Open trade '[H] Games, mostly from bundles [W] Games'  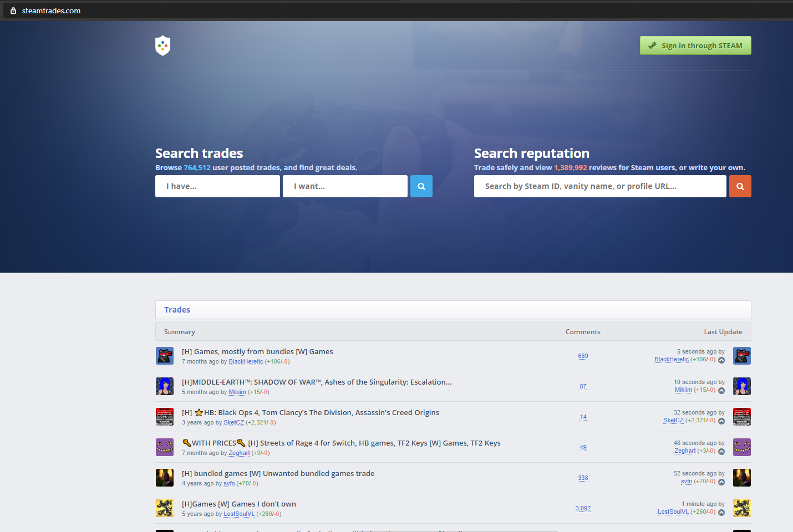[x=257, y=351]
